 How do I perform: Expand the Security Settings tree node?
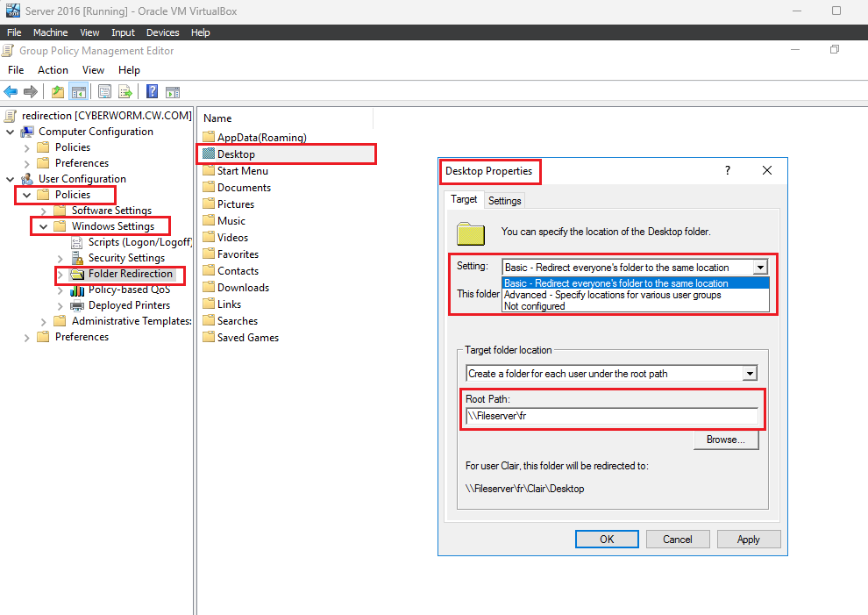click(x=60, y=258)
